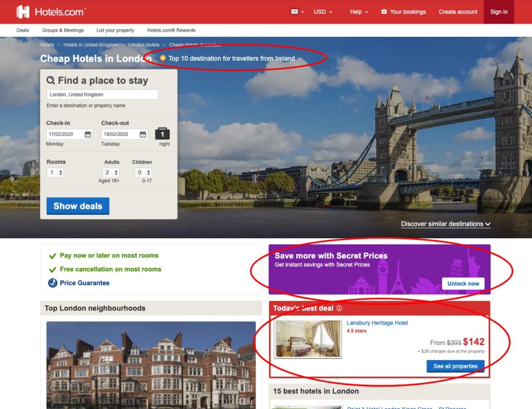Go to Hotels in United Kingdom breadcrumb
This screenshot has height=409, width=532.
coord(91,45)
